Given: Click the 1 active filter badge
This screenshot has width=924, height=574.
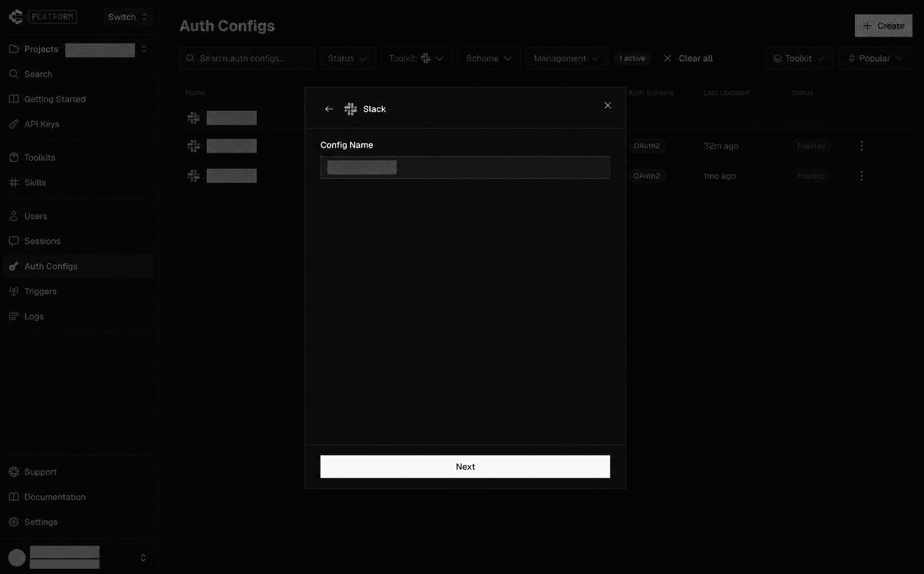Looking at the screenshot, I should pyautogui.click(x=632, y=59).
